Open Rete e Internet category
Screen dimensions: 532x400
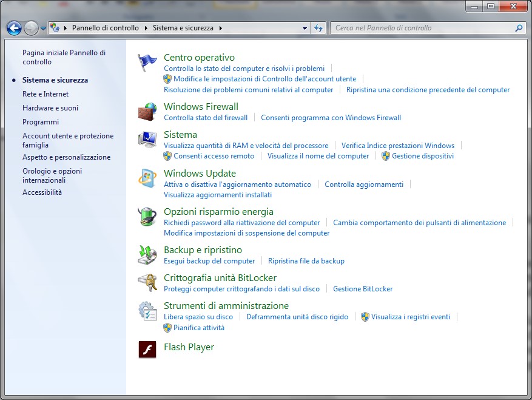[x=45, y=94]
